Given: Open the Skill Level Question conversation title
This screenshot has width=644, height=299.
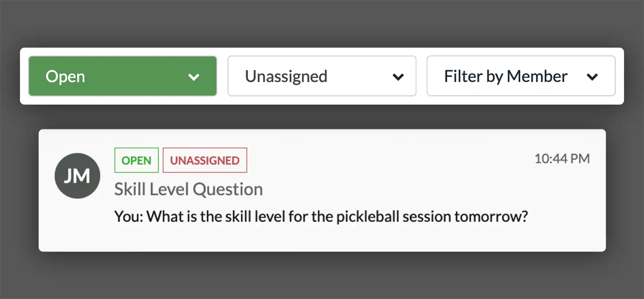Looking at the screenshot, I should click(x=188, y=189).
